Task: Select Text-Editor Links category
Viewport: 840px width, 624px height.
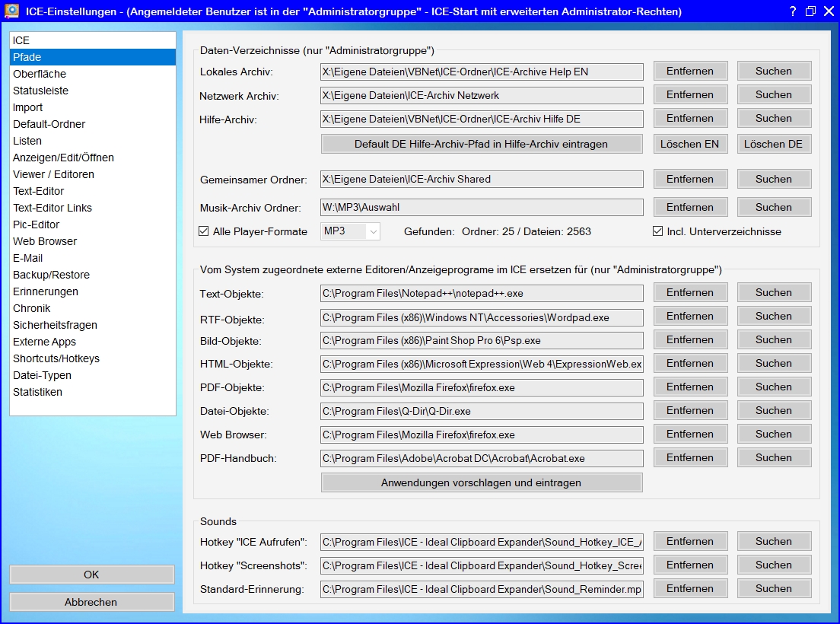Action: tap(93, 208)
